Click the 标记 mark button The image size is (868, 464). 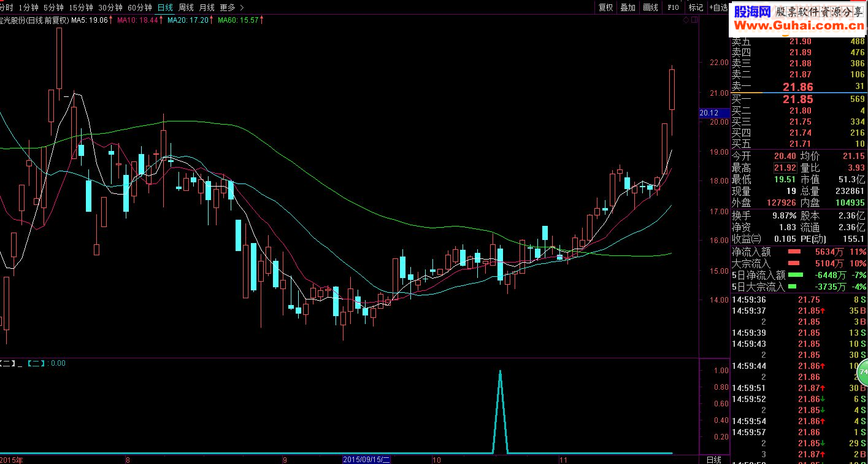[696, 7]
